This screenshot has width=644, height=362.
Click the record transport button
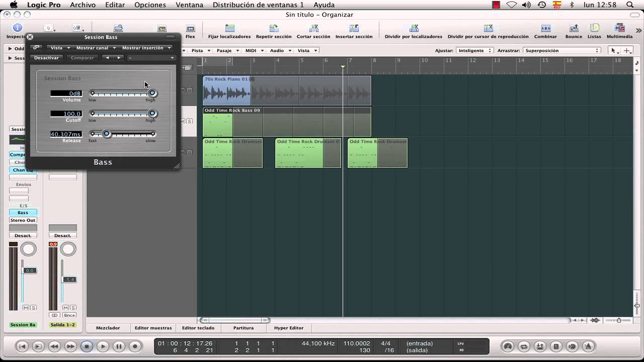[135, 346]
